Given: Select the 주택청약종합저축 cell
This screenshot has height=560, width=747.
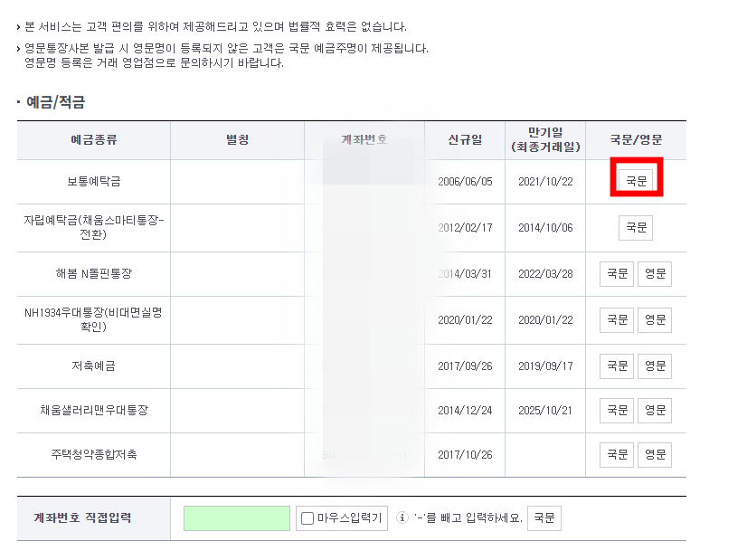Looking at the screenshot, I should point(94,455).
